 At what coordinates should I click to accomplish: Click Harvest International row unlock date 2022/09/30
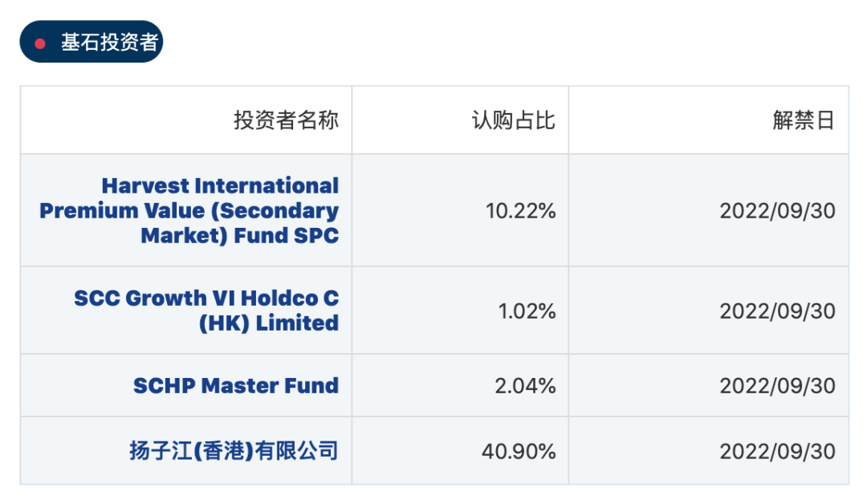click(777, 211)
